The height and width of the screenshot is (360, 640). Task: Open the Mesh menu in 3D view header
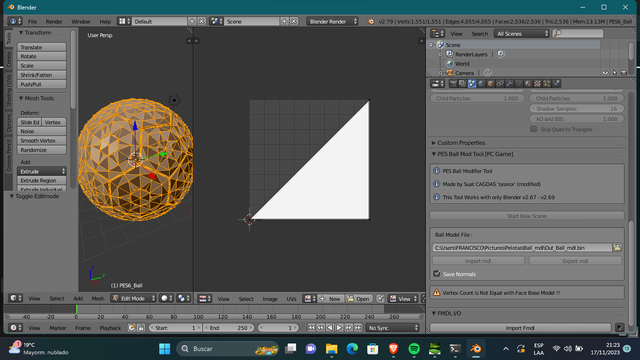click(98, 299)
